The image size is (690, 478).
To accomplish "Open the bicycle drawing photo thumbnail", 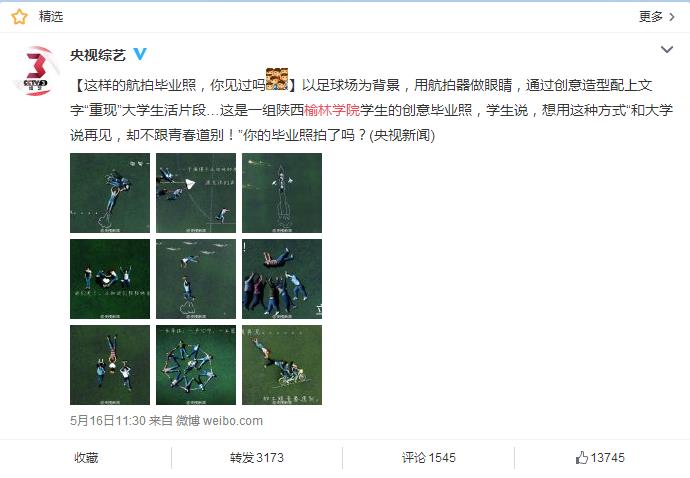I will coord(282,365).
